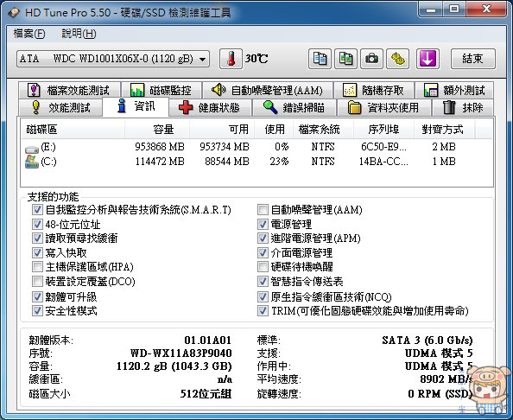Switch to the 效能測試 tab
Viewport: 513px width, 420px height.
pyautogui.click(x=60, y=107)
